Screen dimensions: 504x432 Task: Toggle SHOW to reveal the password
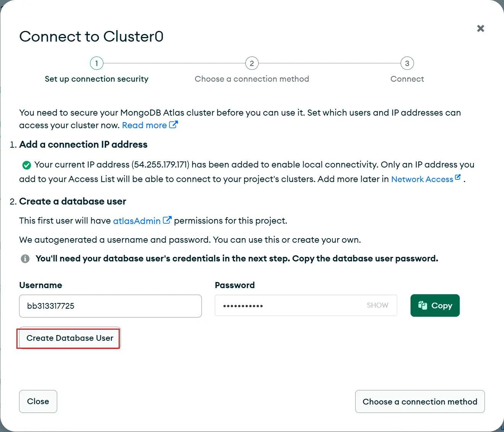click(377, 305)
